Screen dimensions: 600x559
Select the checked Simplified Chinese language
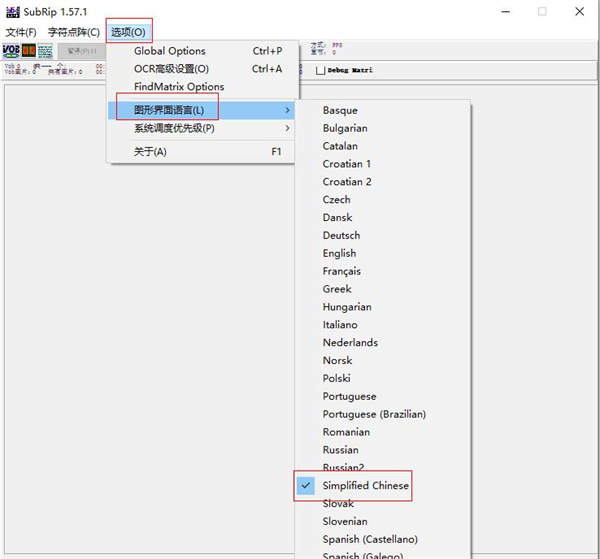365,486
